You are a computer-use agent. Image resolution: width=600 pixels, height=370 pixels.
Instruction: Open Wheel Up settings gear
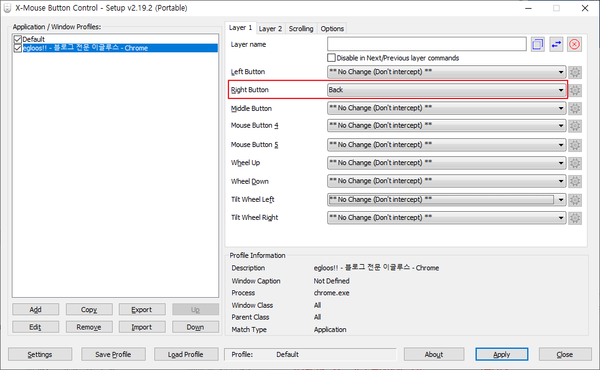pyautogui.click(x=575, y=163)
